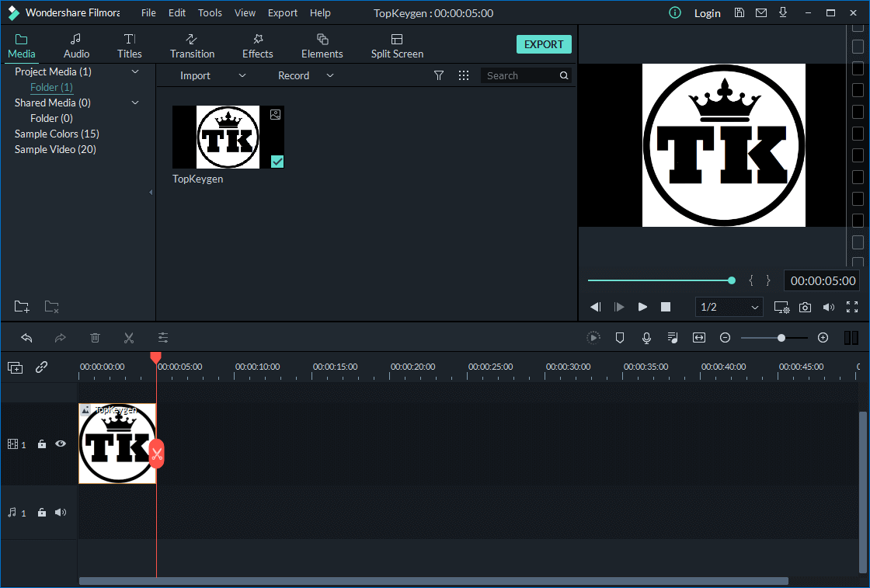Click the timeline zoom slider handle
The width and height of the screenshot is (870, 588).
coord(781,338)
